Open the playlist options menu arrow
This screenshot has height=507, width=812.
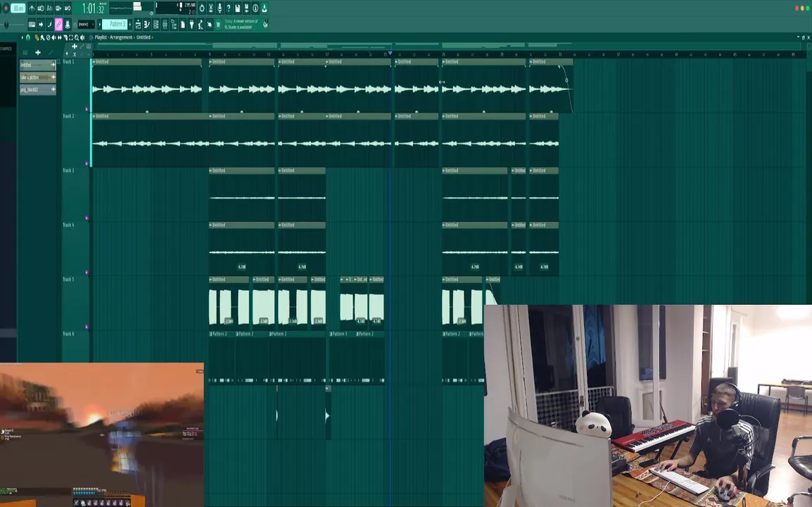[23, 37]
